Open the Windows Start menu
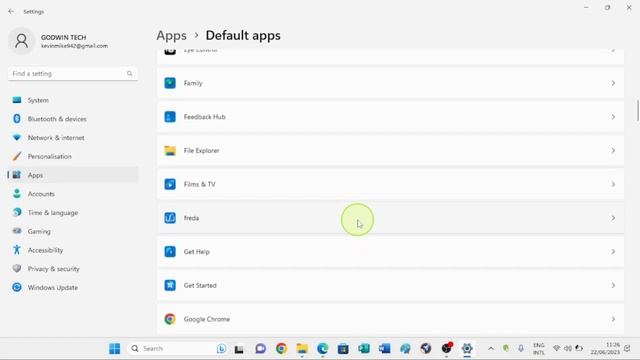 [115, 349]
